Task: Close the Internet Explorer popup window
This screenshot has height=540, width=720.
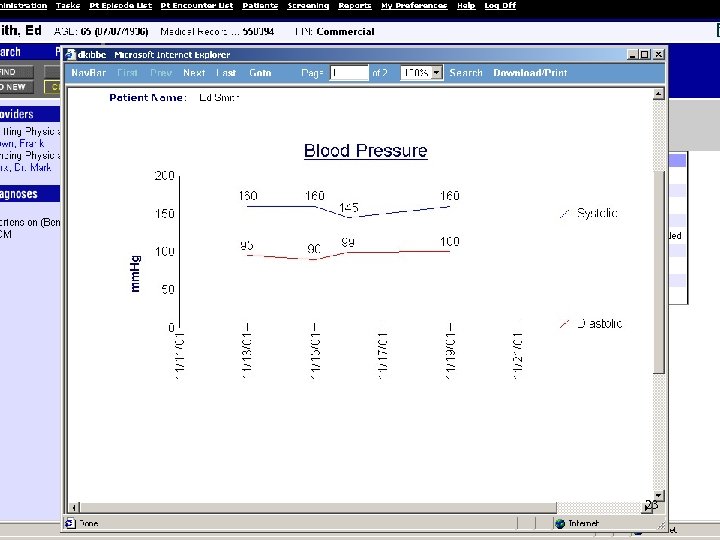Action: coord(658,54)
